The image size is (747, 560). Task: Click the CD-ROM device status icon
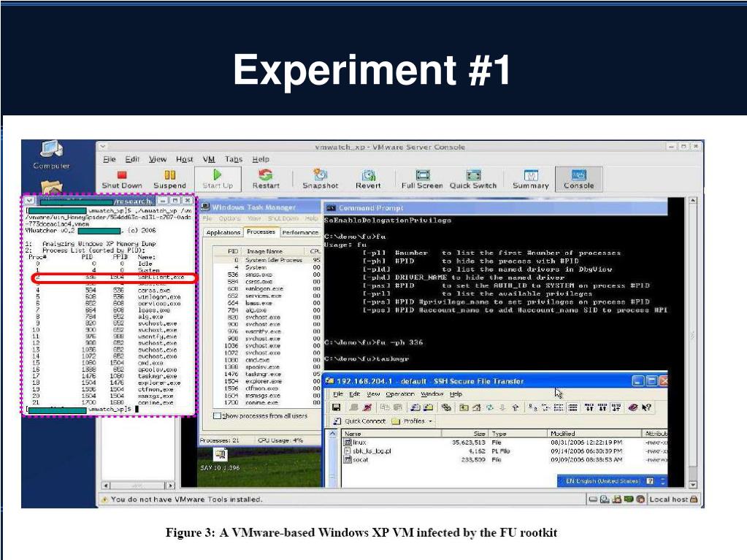pyautogui.click(x=605, y=499)
